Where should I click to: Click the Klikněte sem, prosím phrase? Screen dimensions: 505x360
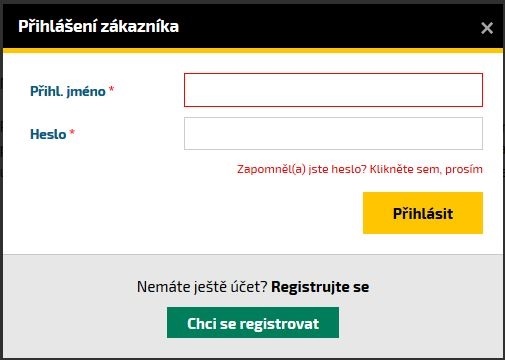pyautogui.click(x=426, y=169)
